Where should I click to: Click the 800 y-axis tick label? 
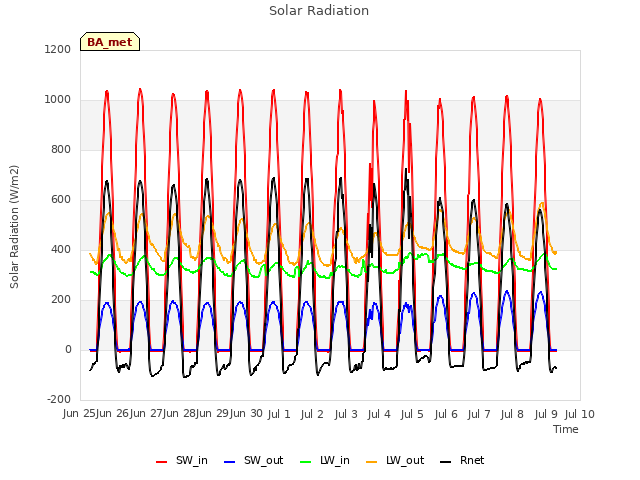pyautogui.click(x=61, y=150)
